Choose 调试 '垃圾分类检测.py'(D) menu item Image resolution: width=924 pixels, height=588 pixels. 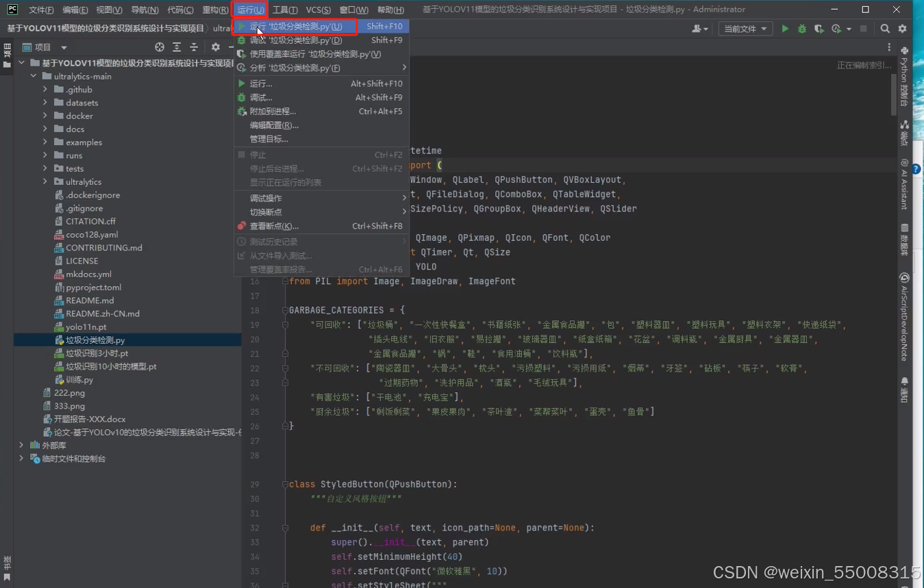(x=321, y=40)
